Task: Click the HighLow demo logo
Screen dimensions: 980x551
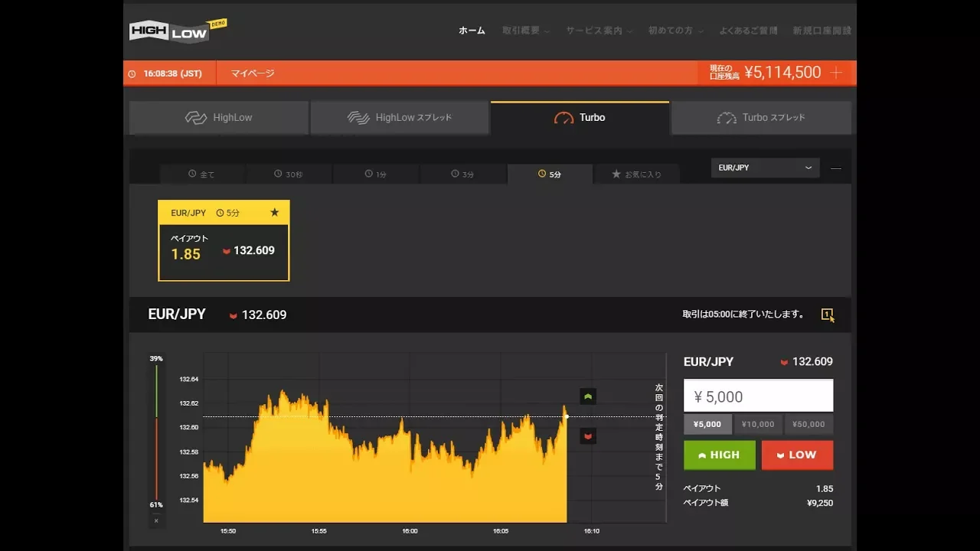Action: tap(178, 31)
